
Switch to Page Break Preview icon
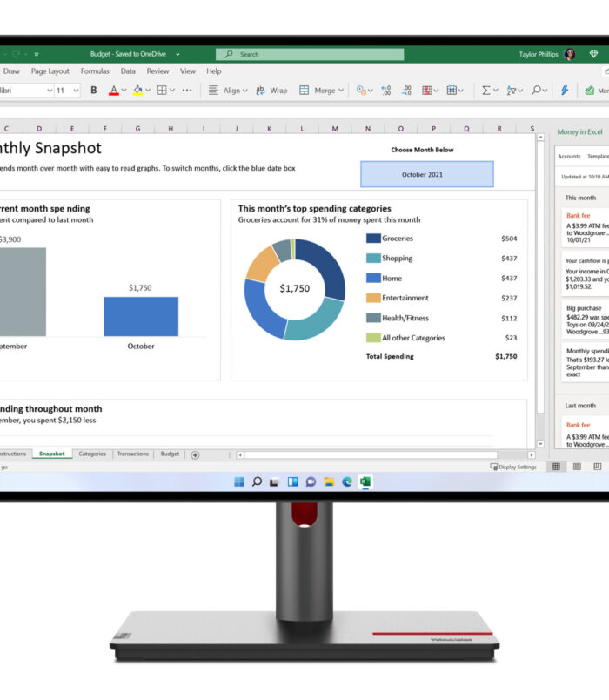(598, 467)
